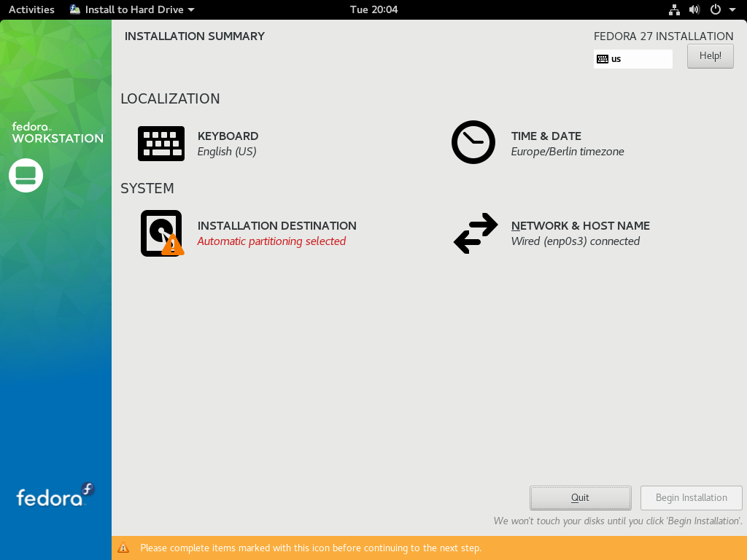Viewport: 747px width, 560px height.
Task: Click the power icon in top bar
Action: tap(716, 9)
